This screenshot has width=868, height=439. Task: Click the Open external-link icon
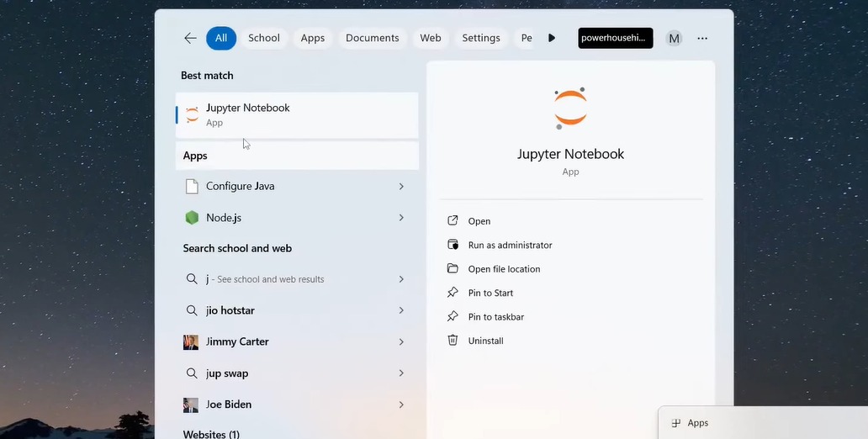tap(453, 220)
